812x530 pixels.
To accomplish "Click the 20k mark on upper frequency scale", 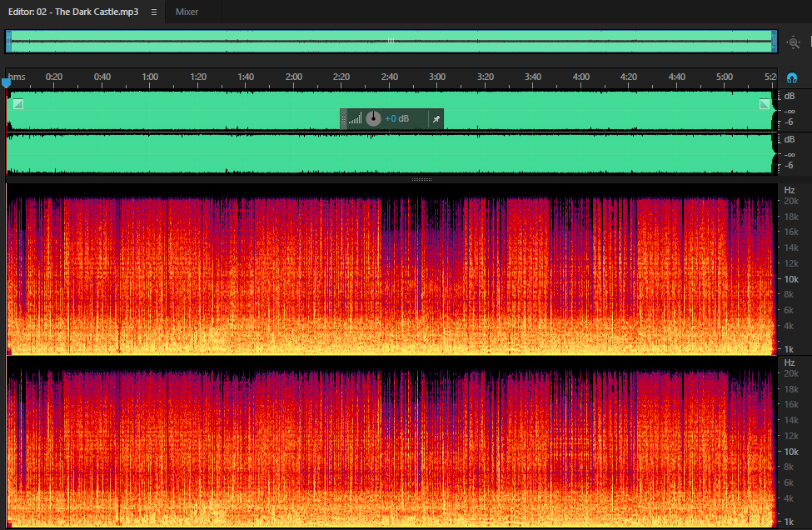I will coord(791,201).
